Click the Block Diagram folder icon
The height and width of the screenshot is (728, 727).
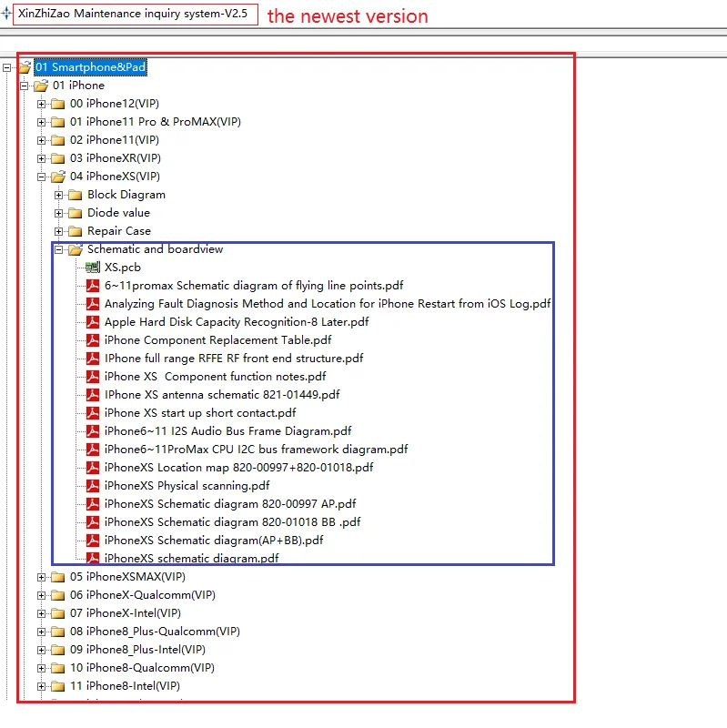76,195
